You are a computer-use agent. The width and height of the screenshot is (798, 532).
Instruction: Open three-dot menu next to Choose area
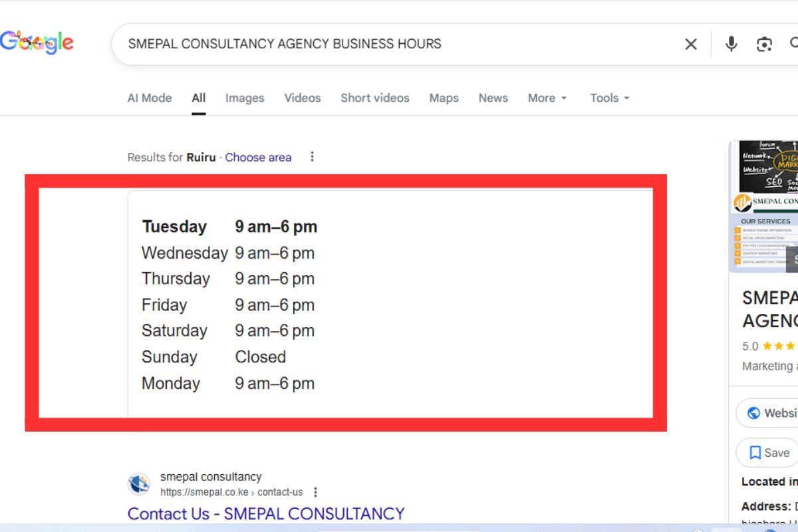point(312,157)
